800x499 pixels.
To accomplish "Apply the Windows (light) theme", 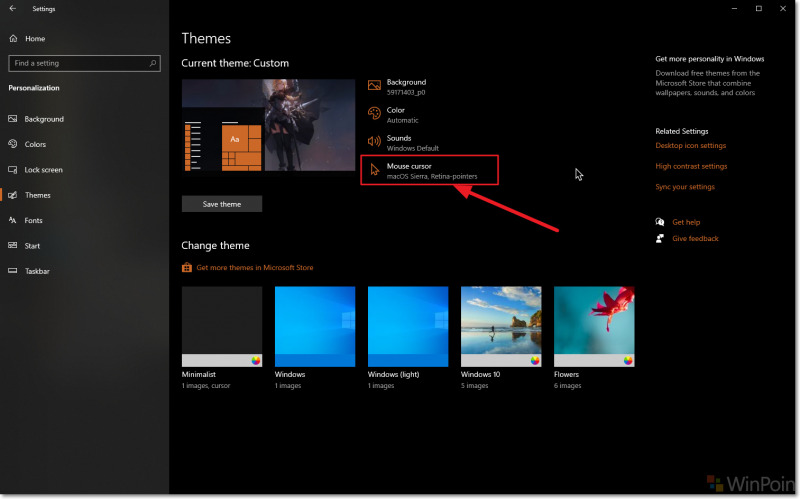I will (x=408, y=327).
